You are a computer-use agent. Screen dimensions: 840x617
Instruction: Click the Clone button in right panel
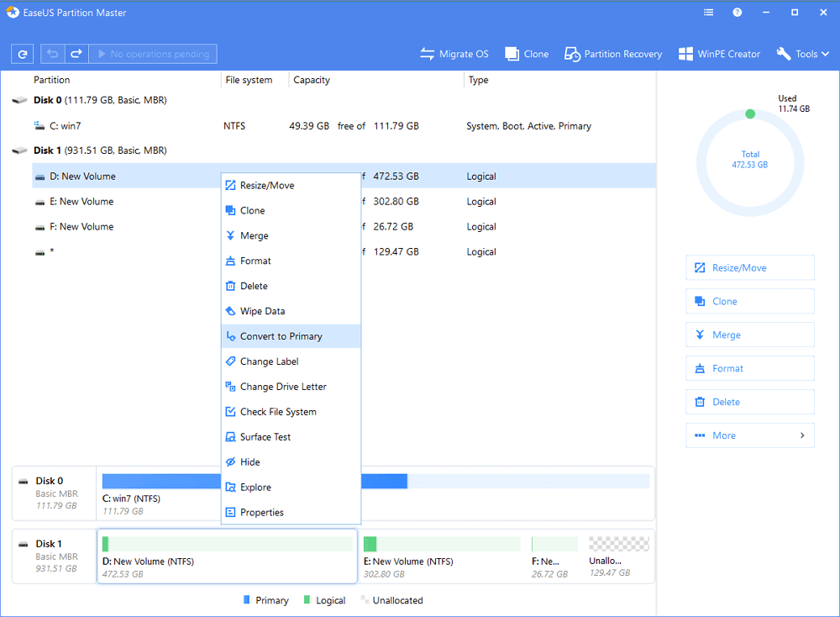coord(750,301)
